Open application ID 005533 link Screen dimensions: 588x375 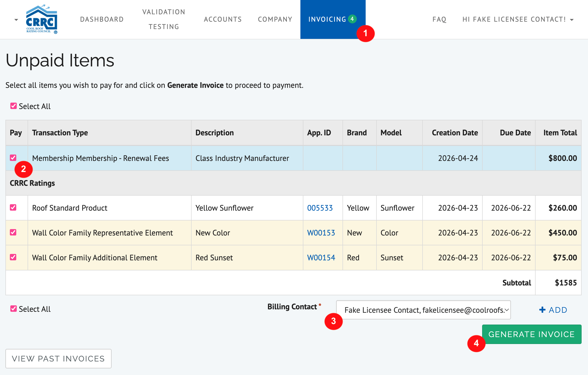pos(320,208)
